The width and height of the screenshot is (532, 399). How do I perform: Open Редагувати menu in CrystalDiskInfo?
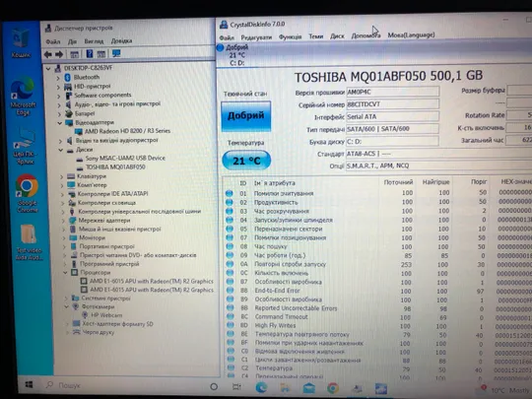[x=256, y=37]
